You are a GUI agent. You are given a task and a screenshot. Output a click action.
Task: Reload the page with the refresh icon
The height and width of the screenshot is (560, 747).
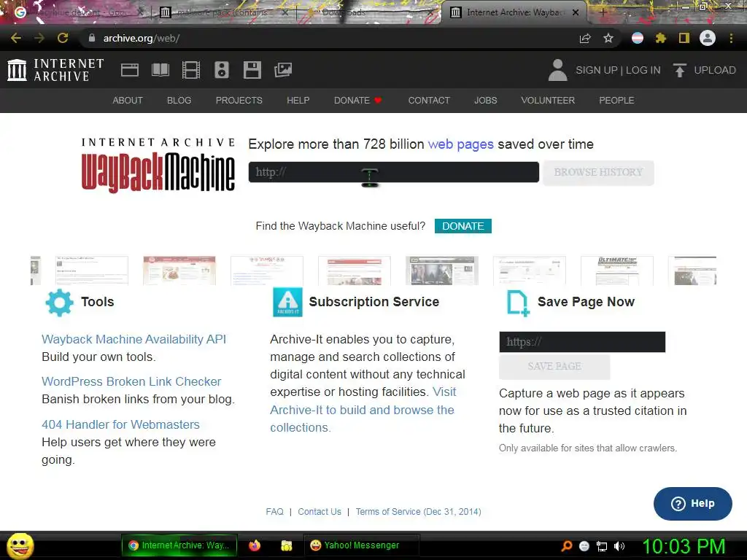point(63,38)
